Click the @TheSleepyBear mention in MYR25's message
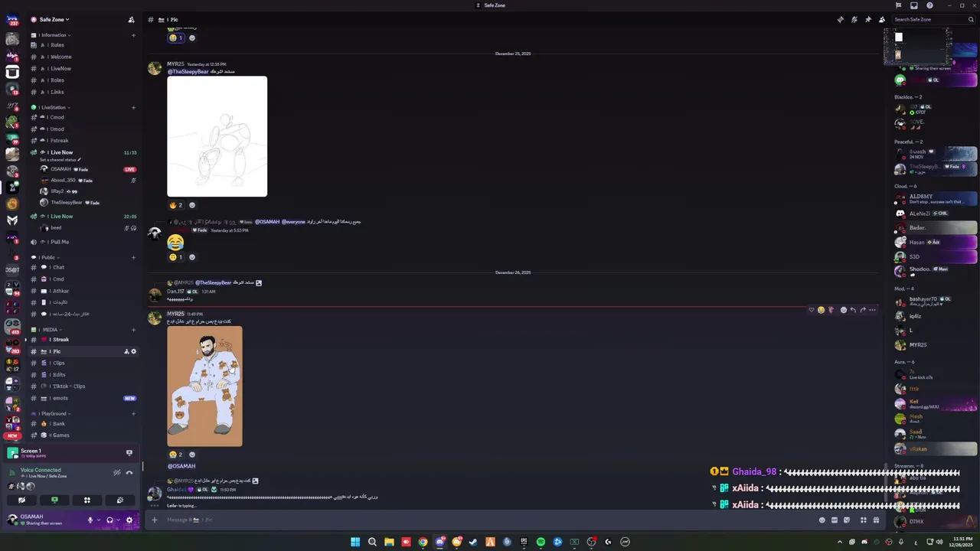The width and height of the screenshot is (980, 551). [x=188, y=71]
